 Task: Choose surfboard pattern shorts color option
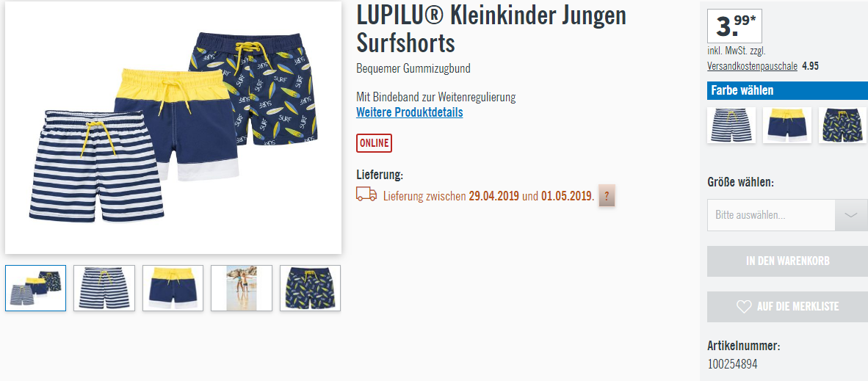[842, 125]
